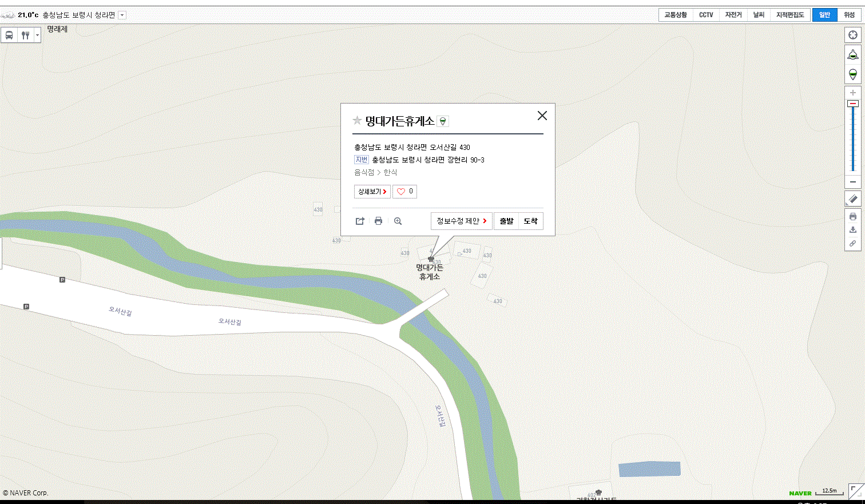Viewport: 865px width, 504px height.
Task: Toggle the 자전거 bicycle layer
Action: pyautogui.click(x=733, y=15)
